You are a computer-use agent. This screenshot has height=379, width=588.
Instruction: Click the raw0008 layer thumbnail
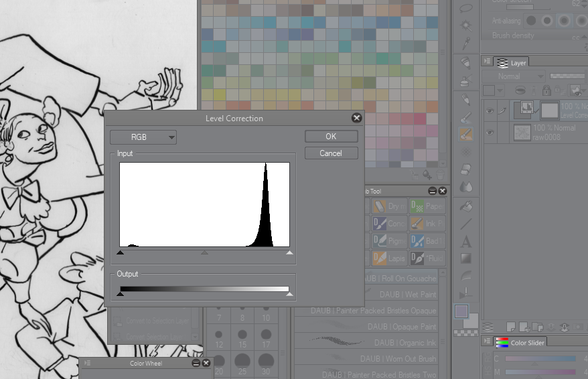(522, 133)
